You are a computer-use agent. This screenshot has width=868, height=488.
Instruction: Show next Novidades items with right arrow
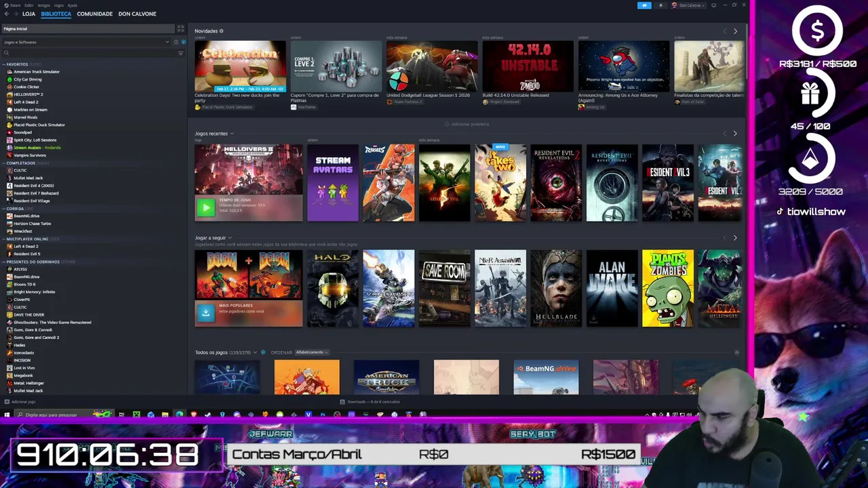[x=735, y=31]
